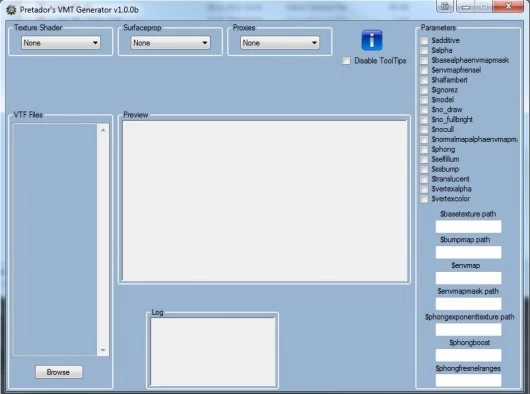Click the $phongexponenttexture path field
The width and height of the screenshot is (530, 394).
pyautogui.click(x=468, y=329)
